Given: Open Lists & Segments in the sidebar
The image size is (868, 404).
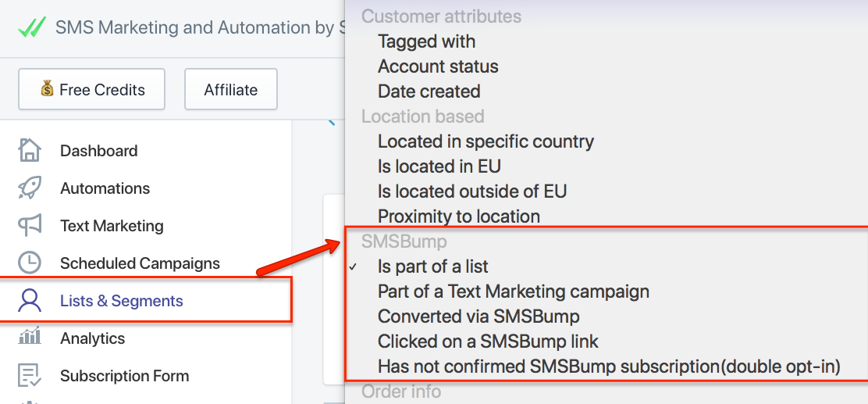Looking at the screenshot, I should (x=121, y=301).
